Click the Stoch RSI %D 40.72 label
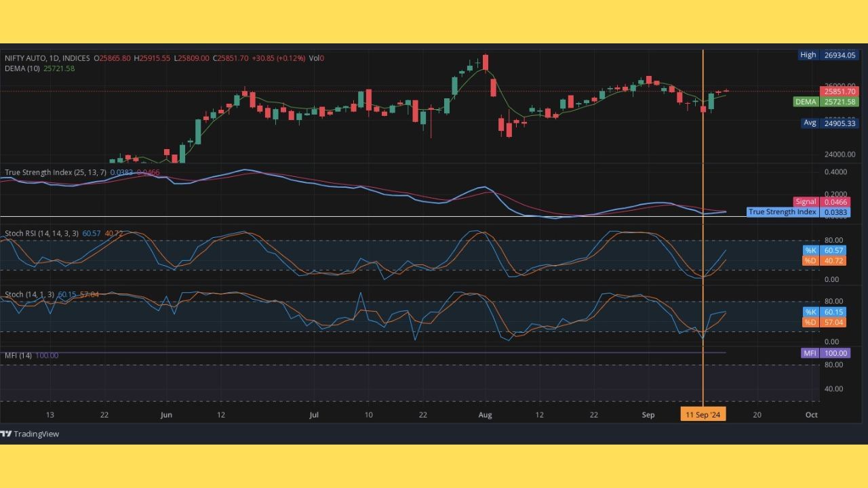The width and height of the screenshot is (868, 488). point(825,260)
